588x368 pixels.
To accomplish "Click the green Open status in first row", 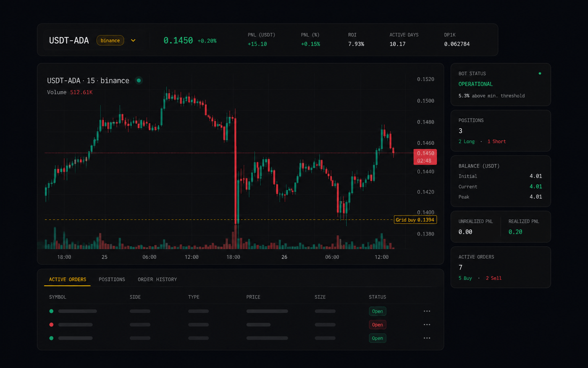I will [x=378, y=311].
